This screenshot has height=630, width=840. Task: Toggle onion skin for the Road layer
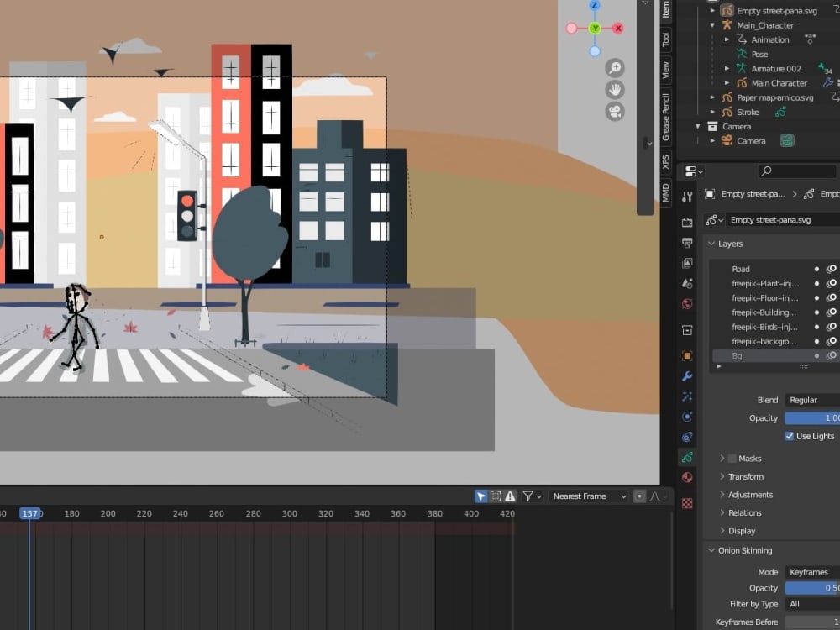coord(832,269)
